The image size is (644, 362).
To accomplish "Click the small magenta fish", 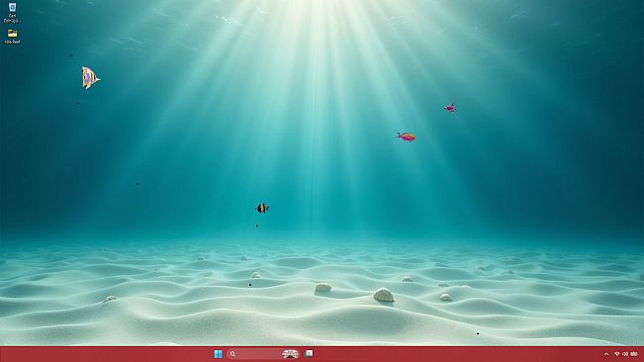I will click(x=450, y=108).
